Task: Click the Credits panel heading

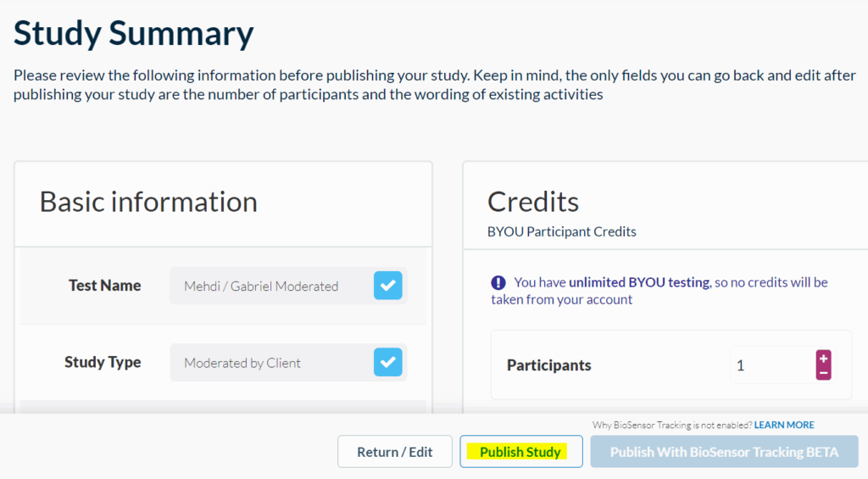Action: 533,202
